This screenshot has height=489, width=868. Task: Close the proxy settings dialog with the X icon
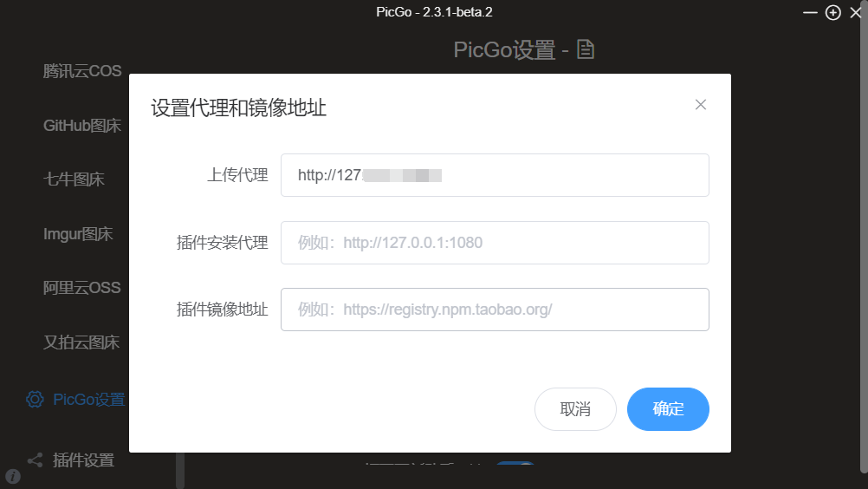[700, 105]
